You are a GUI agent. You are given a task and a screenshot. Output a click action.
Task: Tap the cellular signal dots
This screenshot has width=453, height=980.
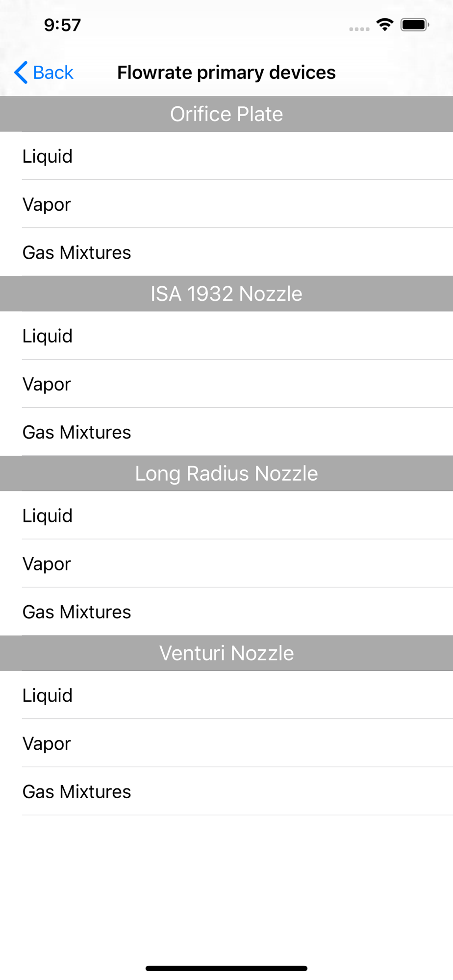pos(359,29)
